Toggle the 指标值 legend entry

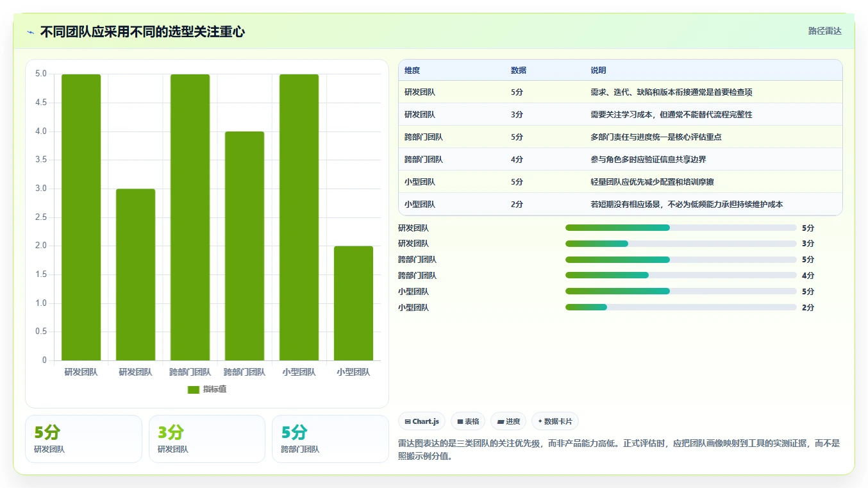[206, 389]
